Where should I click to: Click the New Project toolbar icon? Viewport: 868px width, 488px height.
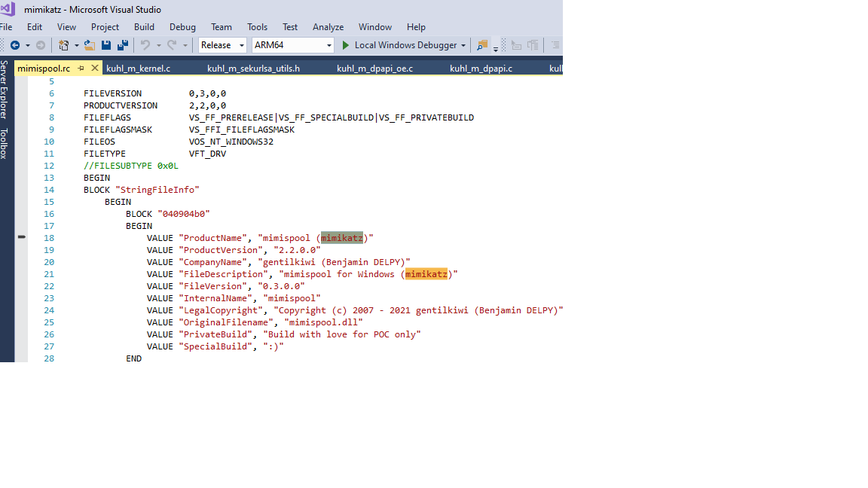[63, 45]
